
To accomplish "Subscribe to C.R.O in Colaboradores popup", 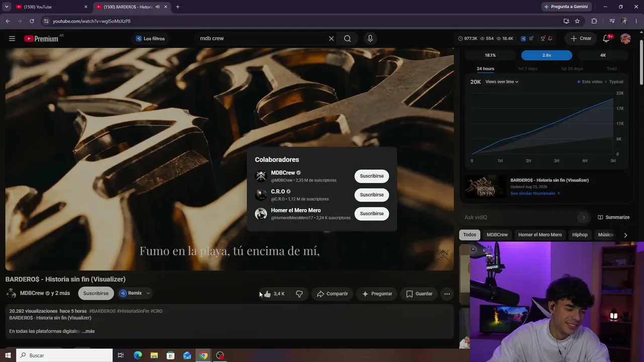I will pos(372,195).
